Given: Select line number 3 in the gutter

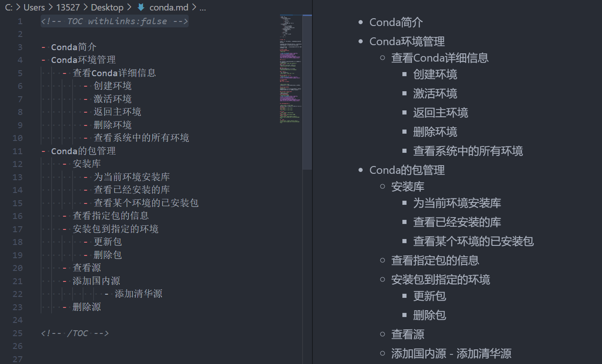Looking at the screenshot, I should coord(20,47).
